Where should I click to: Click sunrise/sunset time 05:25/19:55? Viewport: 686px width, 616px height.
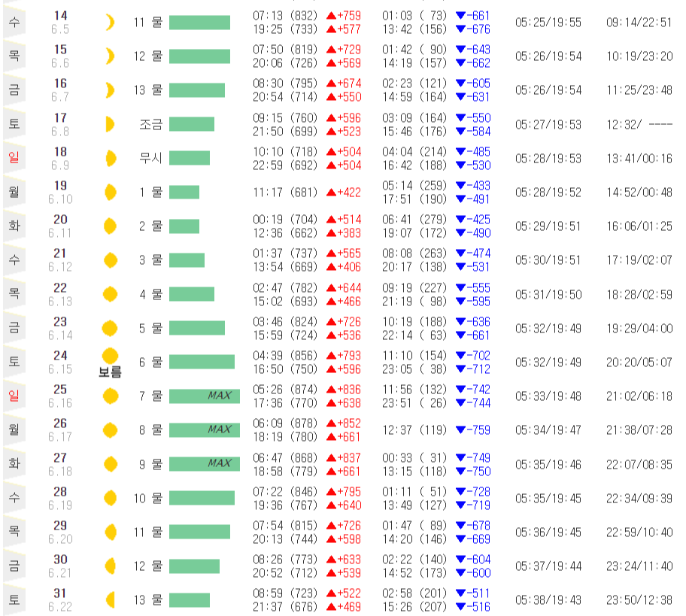(x=548, y=23)
